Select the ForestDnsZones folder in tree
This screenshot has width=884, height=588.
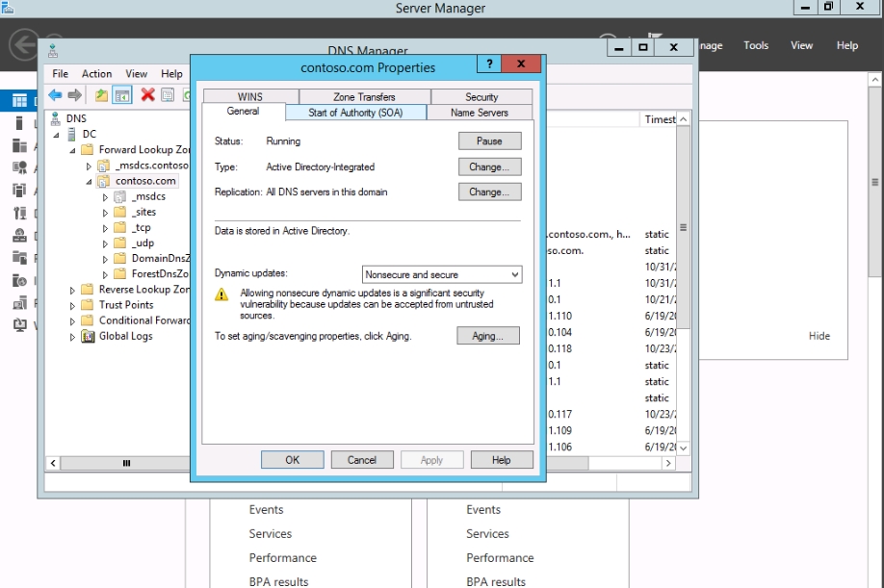click(x=161, y=273)
